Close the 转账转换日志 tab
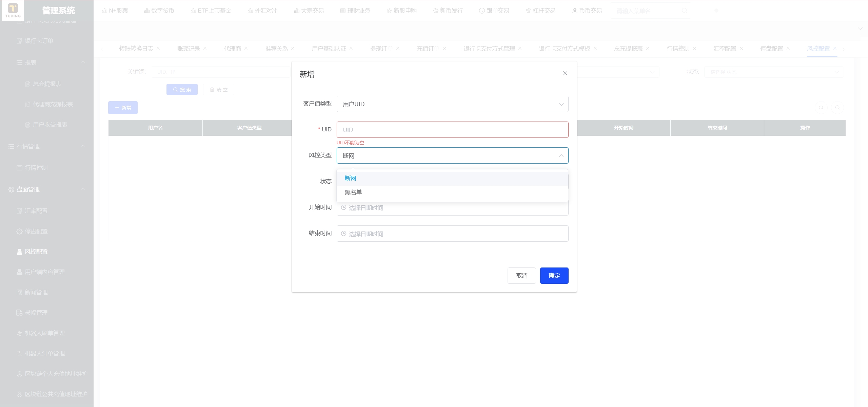 tap(158, 49)
